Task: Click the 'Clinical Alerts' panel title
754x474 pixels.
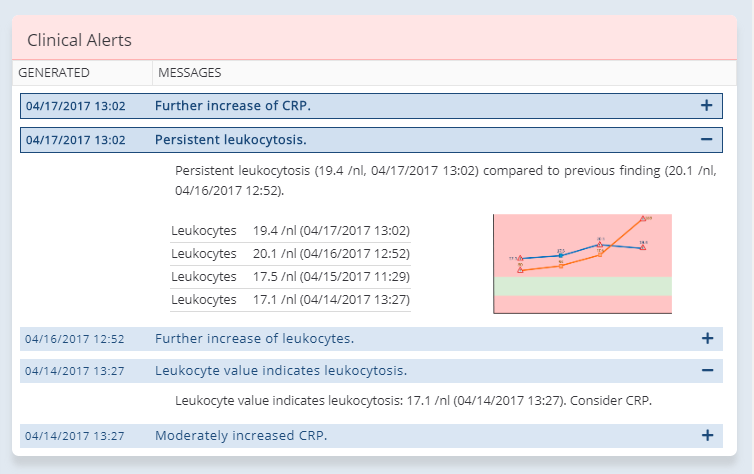Action: pyautogui.click(x=79, y=40)
